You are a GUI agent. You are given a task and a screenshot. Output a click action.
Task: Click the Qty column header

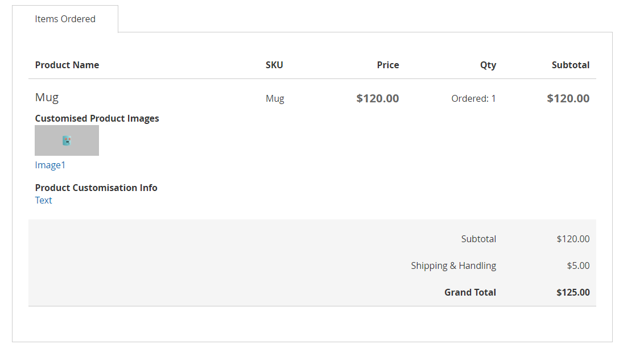click(488, 65)
